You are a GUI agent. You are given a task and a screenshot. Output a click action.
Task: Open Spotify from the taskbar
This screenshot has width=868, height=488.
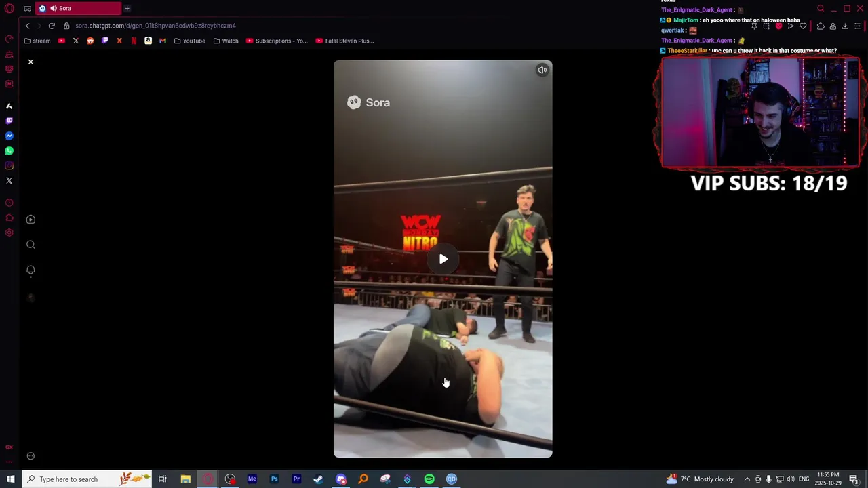coord(429,479)
